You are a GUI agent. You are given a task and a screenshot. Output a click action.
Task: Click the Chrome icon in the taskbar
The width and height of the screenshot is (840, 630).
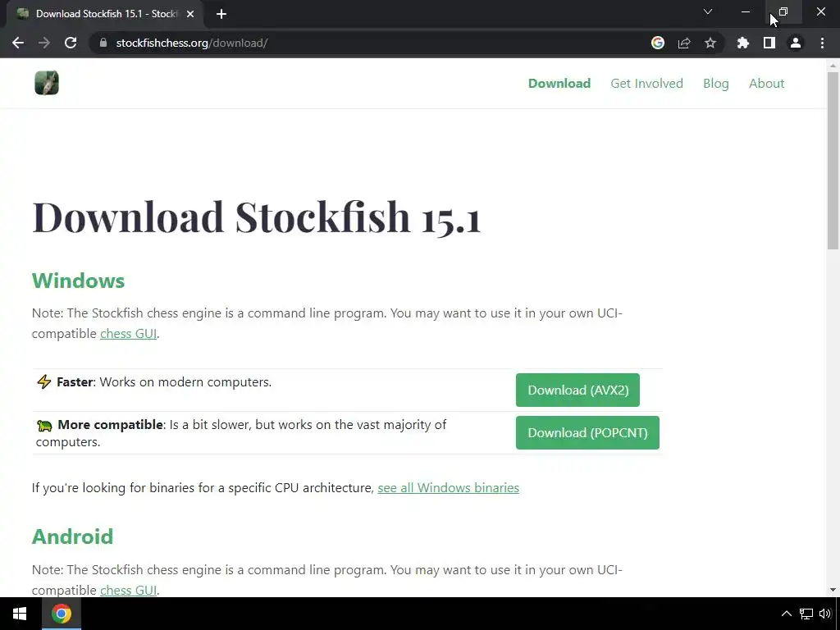(62, 614)
